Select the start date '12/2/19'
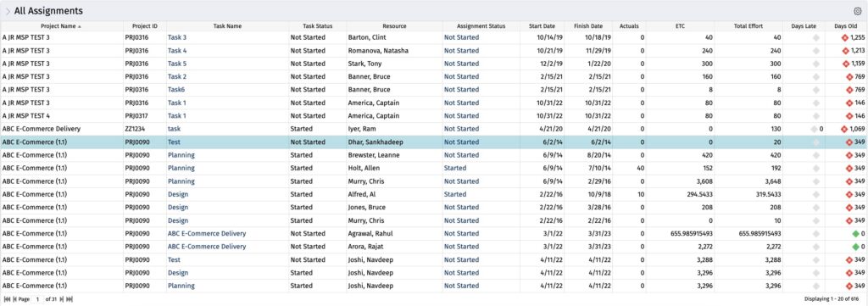 point(551,64)
